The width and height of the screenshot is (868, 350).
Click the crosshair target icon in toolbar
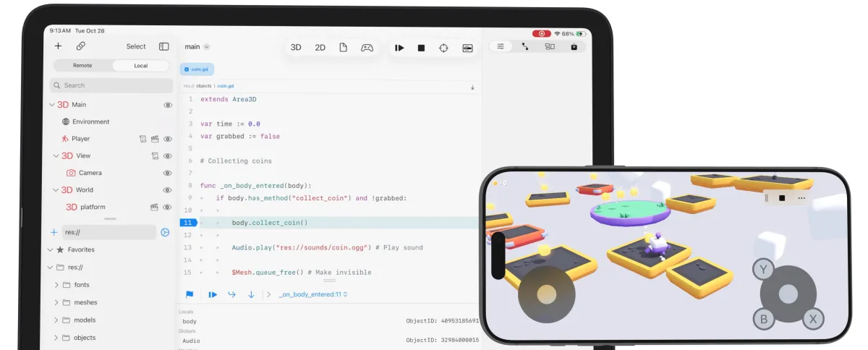pyautogui.click(x=444, y=48)
